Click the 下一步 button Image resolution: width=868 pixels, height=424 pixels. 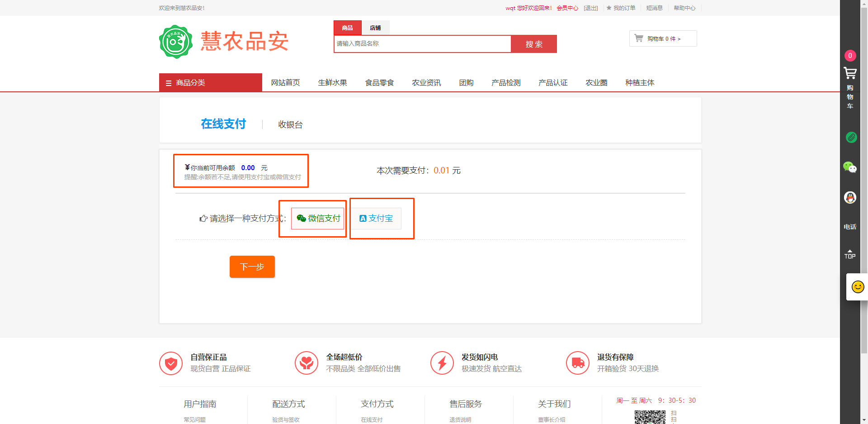point(252,267)
